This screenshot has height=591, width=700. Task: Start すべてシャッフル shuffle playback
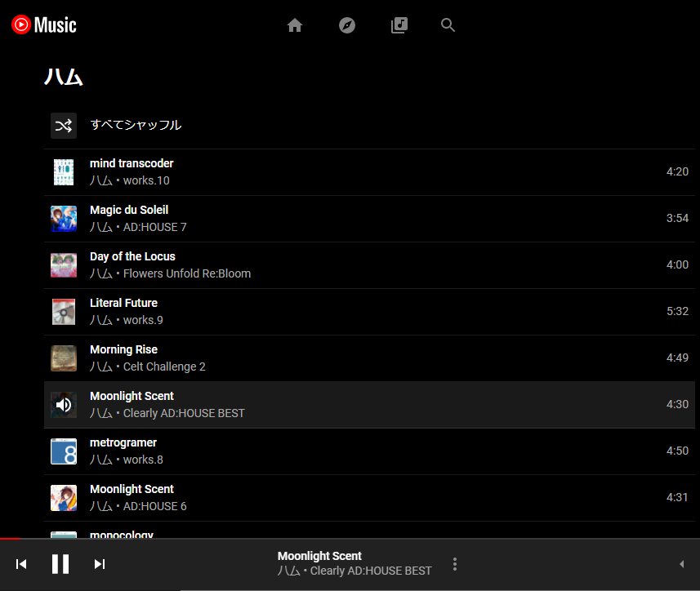[136, 125]
